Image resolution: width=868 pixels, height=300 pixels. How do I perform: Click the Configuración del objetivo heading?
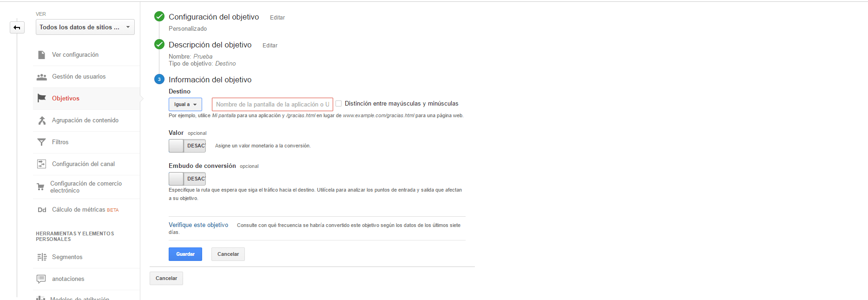(x=214, y=17)
